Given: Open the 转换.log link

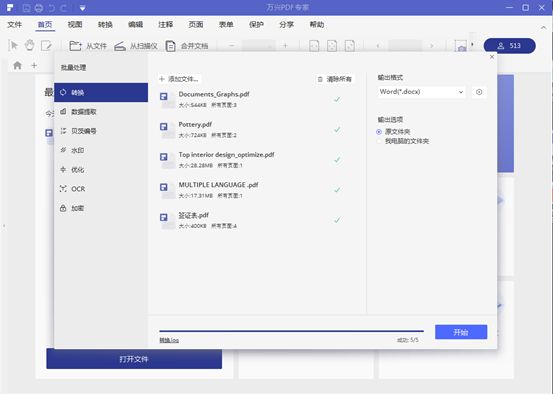Looking at the screenshot, I should pos(169,340).
